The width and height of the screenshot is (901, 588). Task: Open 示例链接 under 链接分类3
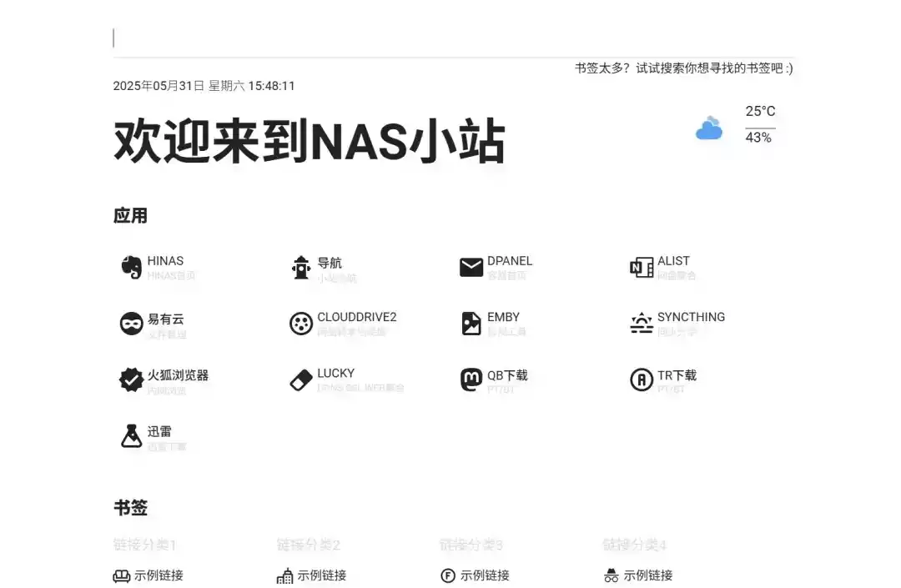[485, 575]
